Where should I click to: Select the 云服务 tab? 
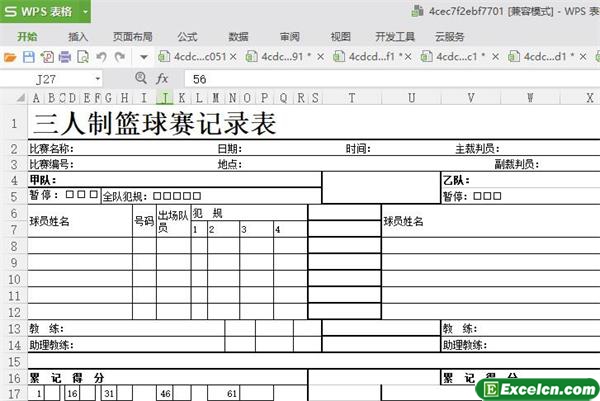pos(450,37)
